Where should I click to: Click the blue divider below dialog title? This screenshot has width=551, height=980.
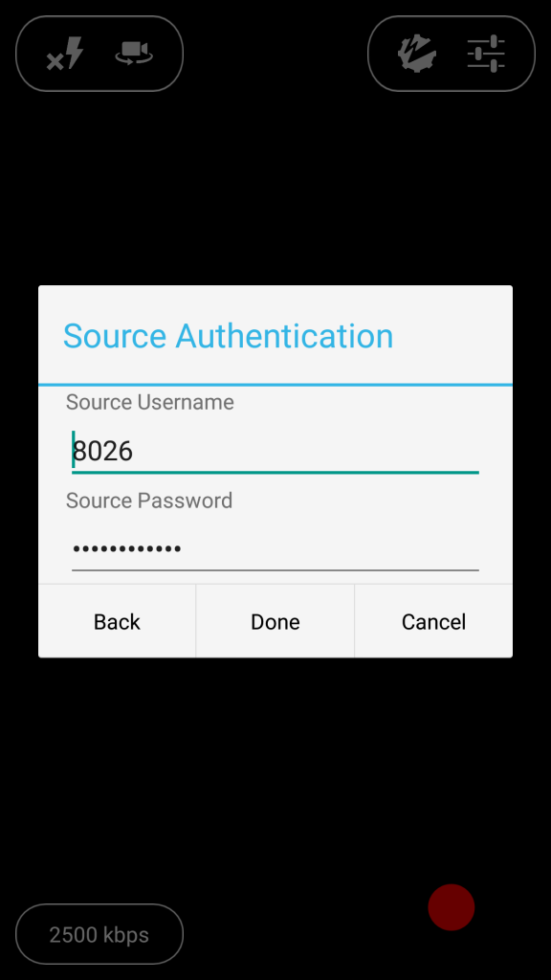[275, 385]
